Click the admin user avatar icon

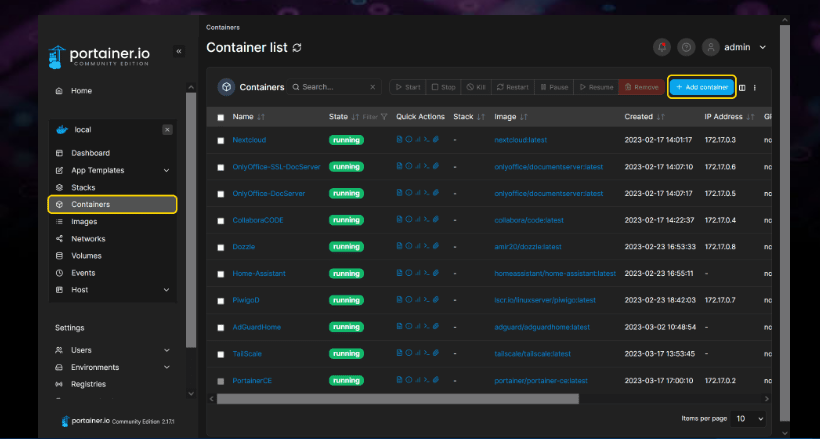pyautogui.click(x=711, y=47)
